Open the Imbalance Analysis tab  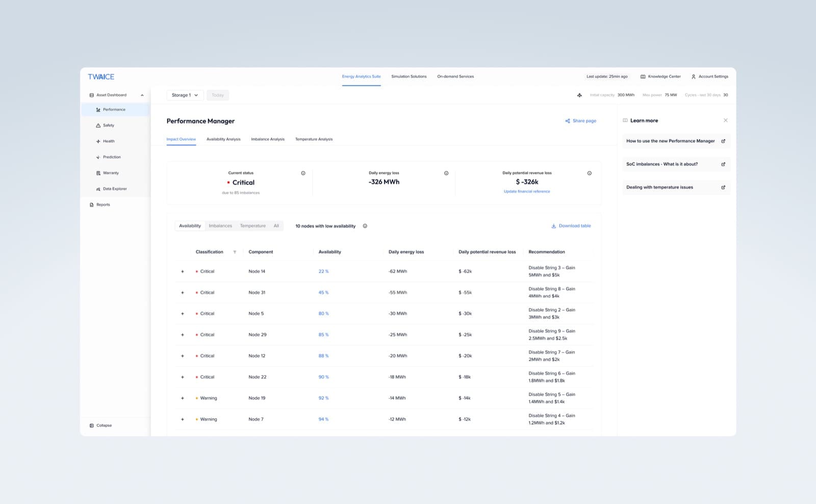click(268, 139)
